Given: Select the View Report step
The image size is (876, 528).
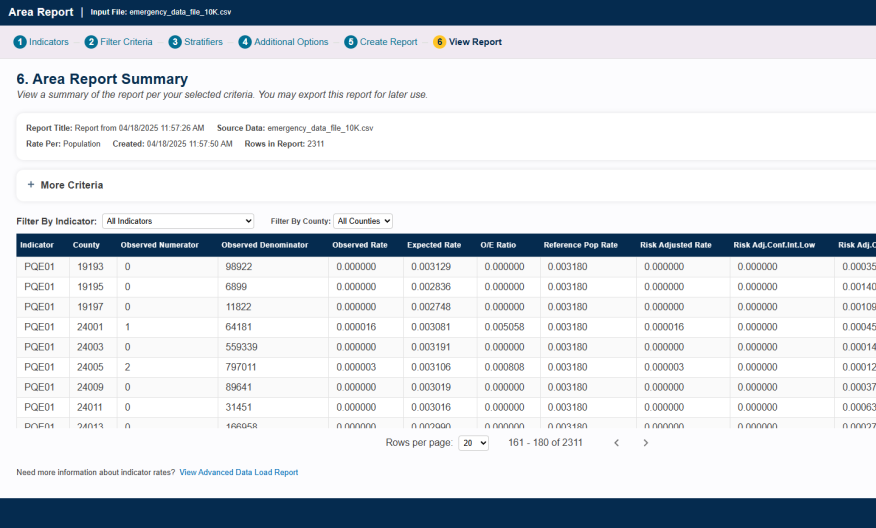Looking at the screenshot, I should (x=475, y=42).
